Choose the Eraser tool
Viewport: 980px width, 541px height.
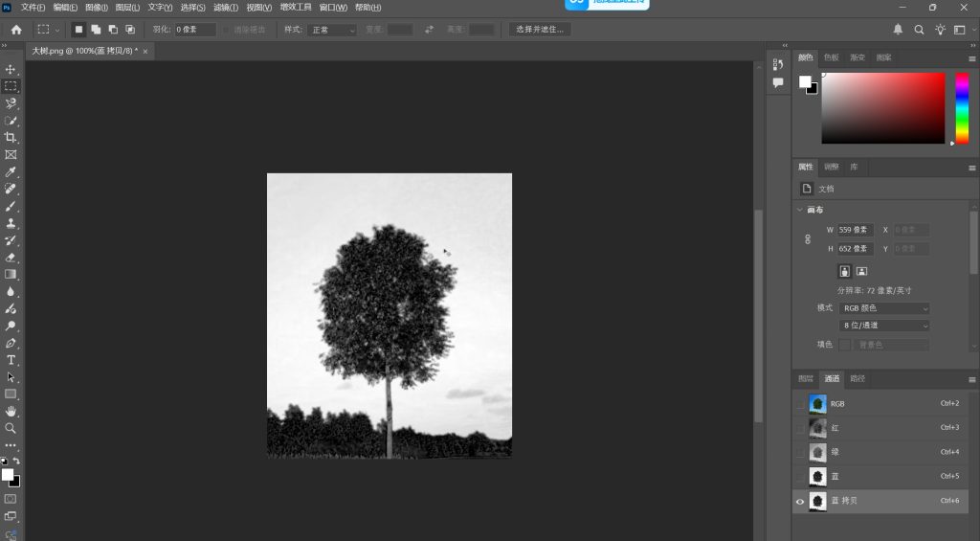pos(11,258)
